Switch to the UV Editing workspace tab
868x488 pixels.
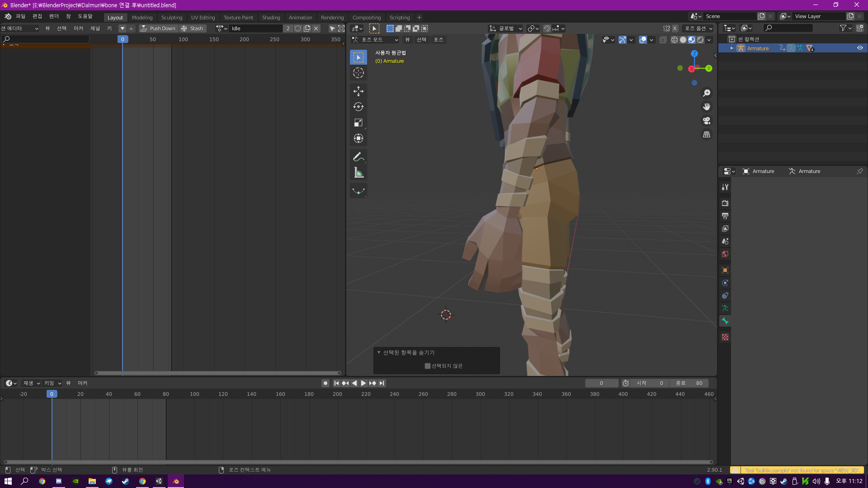click(x=203, y=18)
